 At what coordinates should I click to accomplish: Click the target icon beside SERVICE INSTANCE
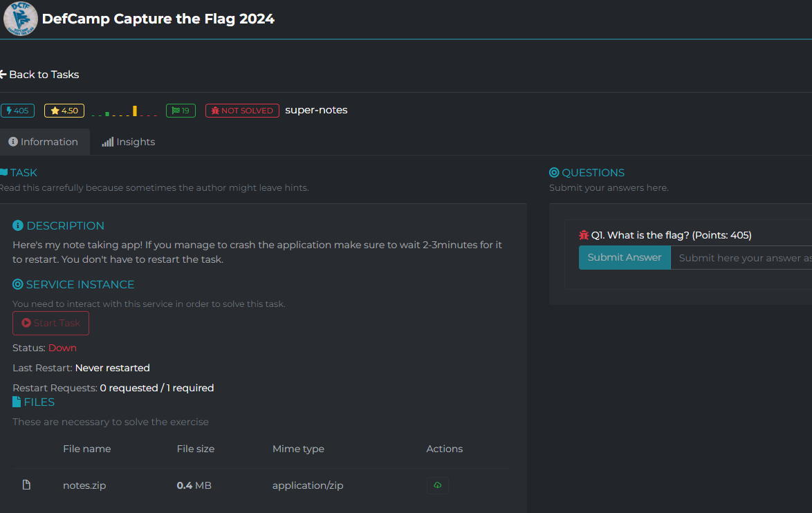[17, 284]
